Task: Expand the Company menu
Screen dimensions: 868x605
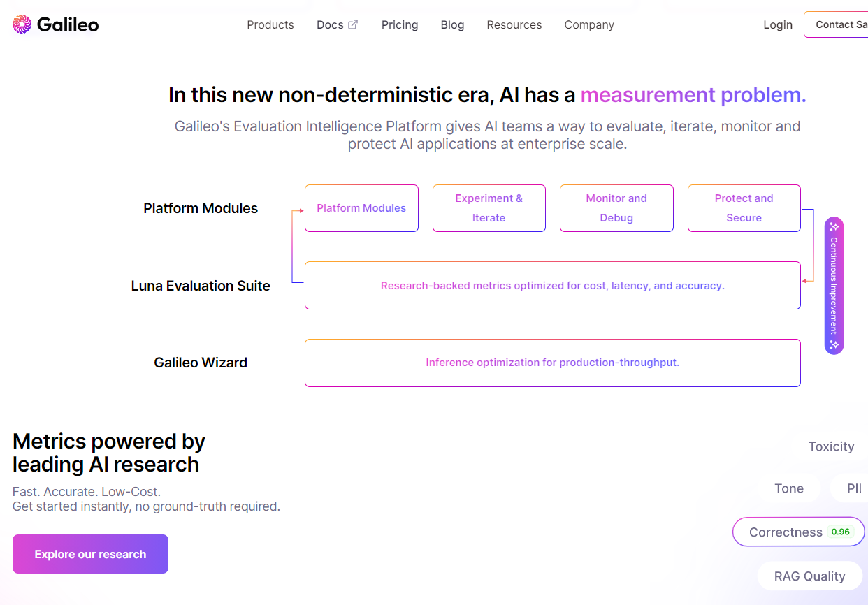Action: 589,24
